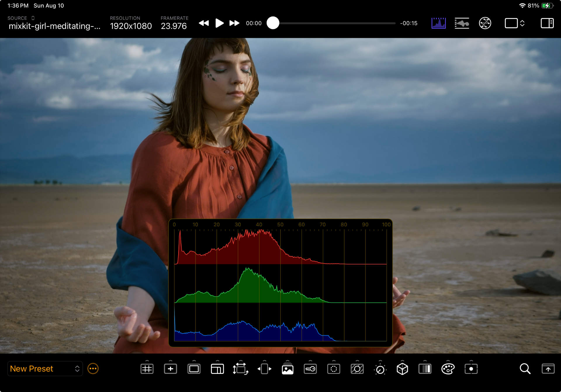This screenshot has height=392, width=561.
Task: Click the playback scrubber handle
Action: pos(273,23)
